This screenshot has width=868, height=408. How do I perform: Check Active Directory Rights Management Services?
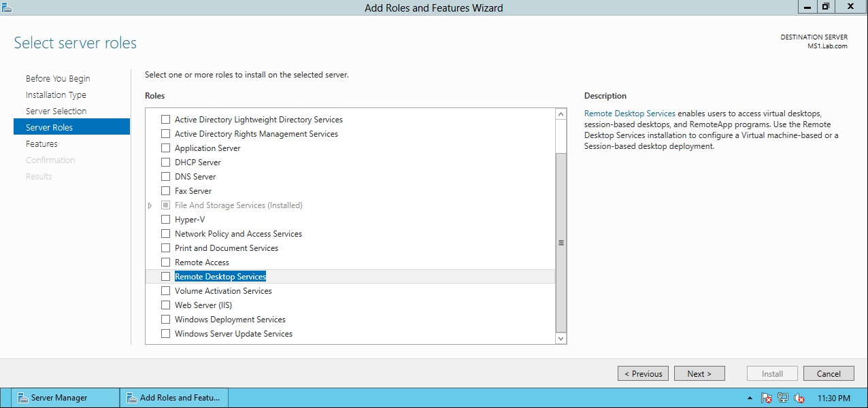165,134
